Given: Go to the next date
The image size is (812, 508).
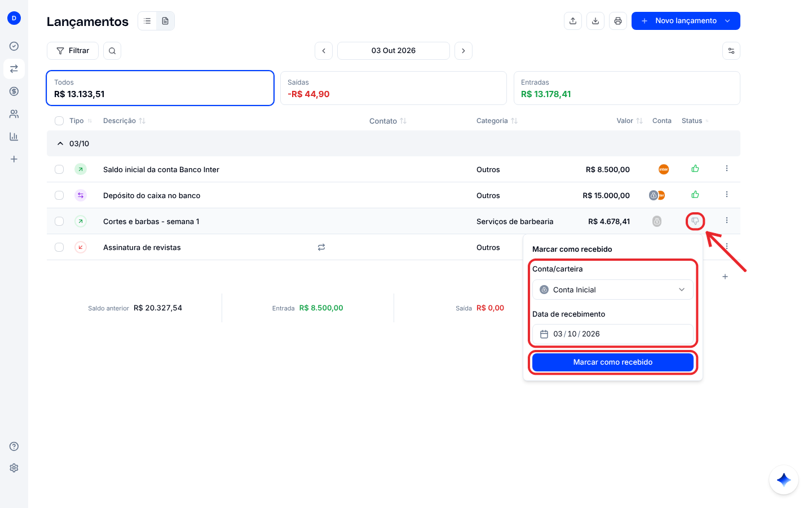Looking at the screenshot, I should coord(464,51).
